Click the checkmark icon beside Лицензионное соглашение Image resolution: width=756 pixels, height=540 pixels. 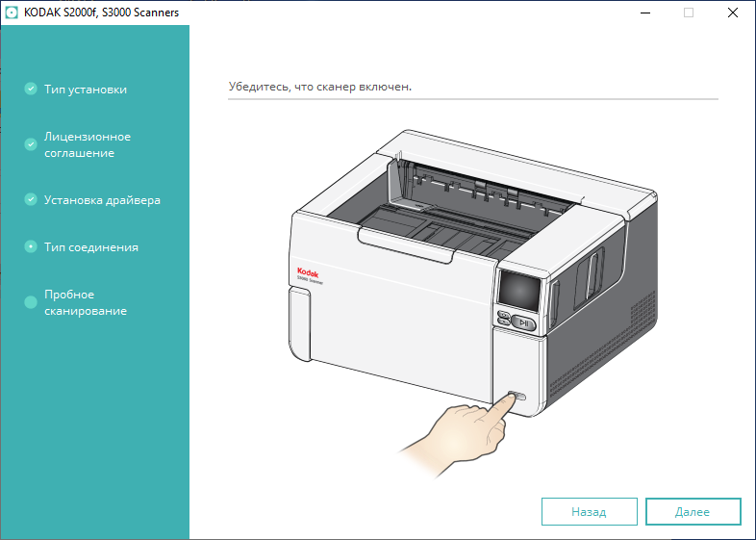point(31,144)
